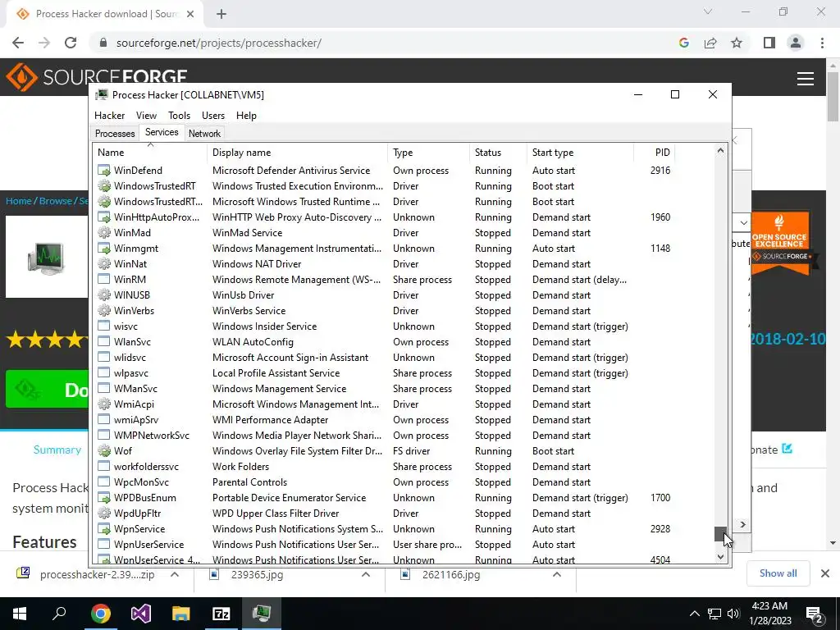Open the Tools menu
Image resolution: width=840 pixels, height=630 pixels.
click(179, 115)
